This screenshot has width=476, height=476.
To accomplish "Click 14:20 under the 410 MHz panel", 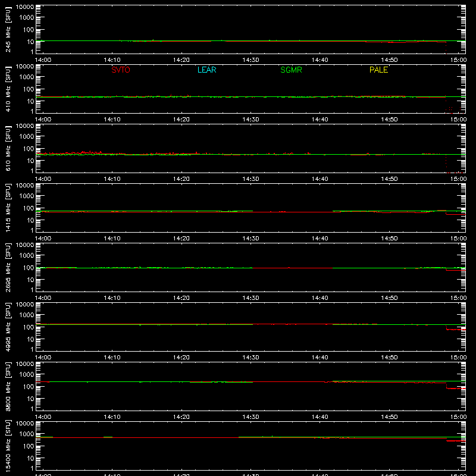I will (x=181, y=120).
